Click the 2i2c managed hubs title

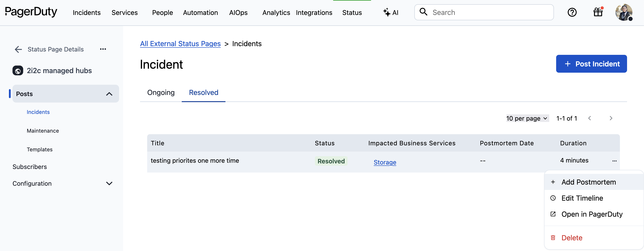tap(59, 71)
